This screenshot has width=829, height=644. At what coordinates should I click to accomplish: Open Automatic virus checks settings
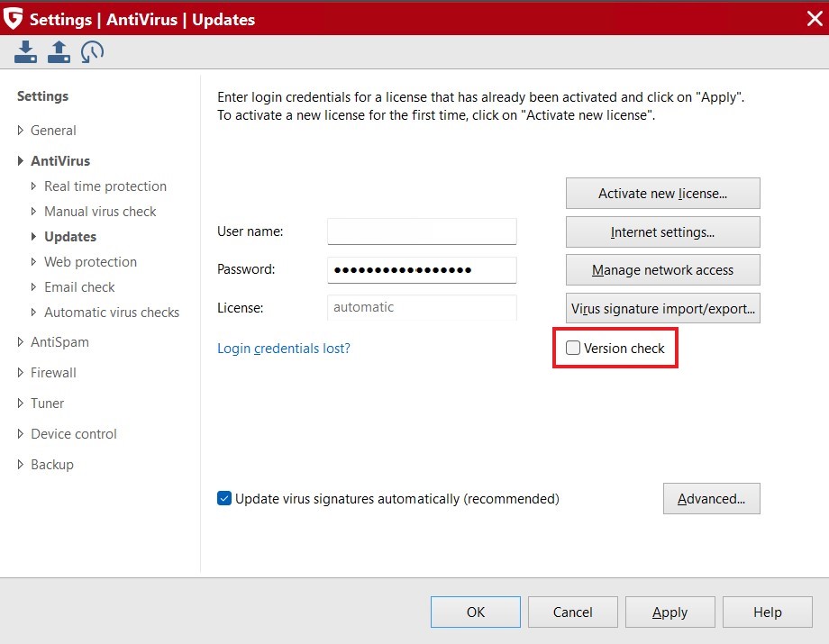click(x=112, y=313)
